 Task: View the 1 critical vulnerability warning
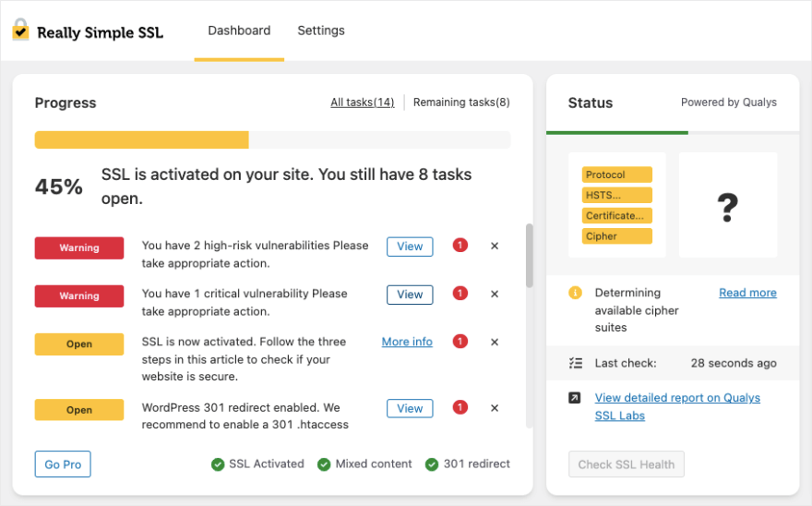[x=410, y=295]
